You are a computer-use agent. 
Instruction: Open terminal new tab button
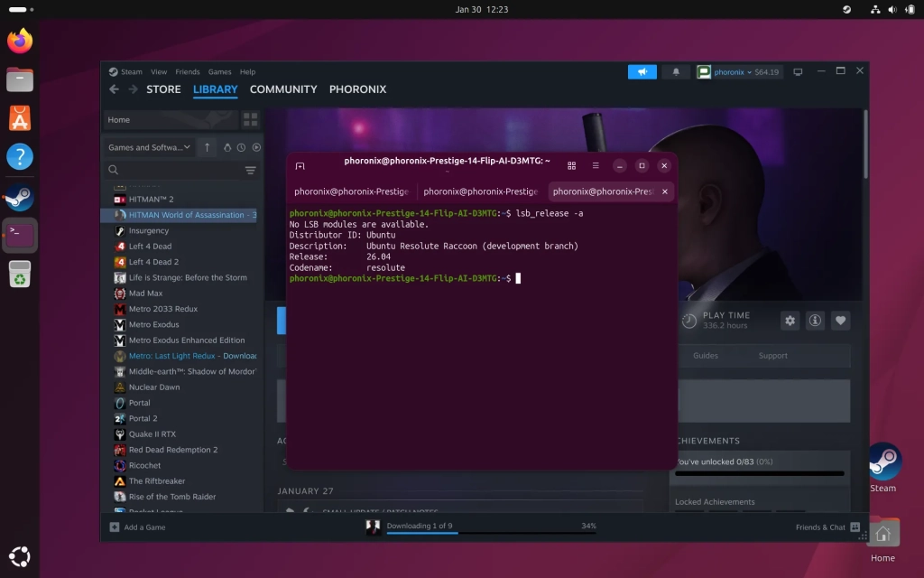tap(300, 166)
